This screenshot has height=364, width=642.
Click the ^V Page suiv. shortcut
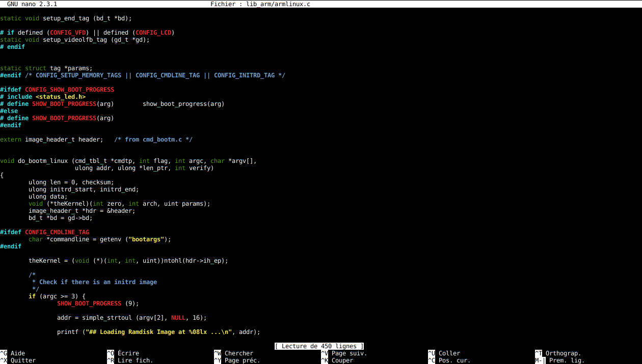point(344,353)
